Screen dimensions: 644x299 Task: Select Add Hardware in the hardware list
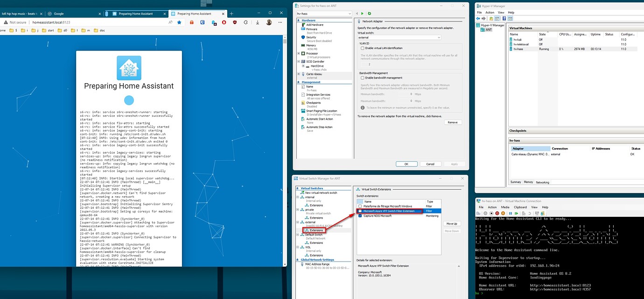(x=314, y=24)
